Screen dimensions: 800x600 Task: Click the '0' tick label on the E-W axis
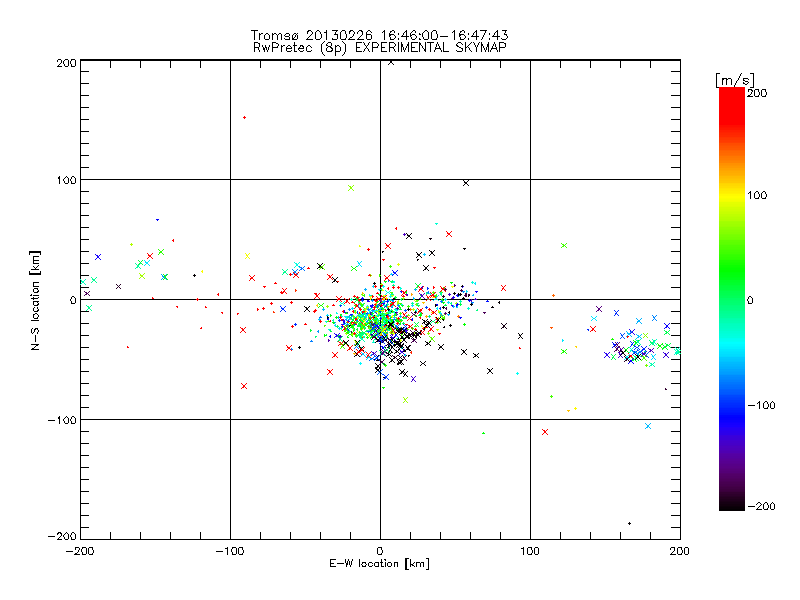pos(380,552)
